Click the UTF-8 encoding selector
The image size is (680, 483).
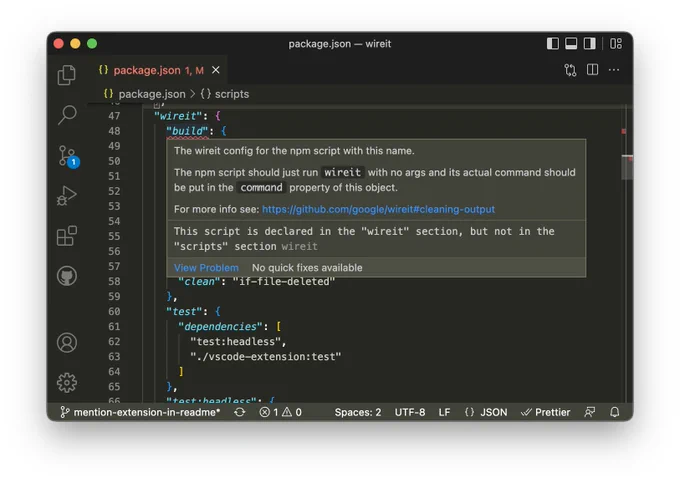pos(410,412)
